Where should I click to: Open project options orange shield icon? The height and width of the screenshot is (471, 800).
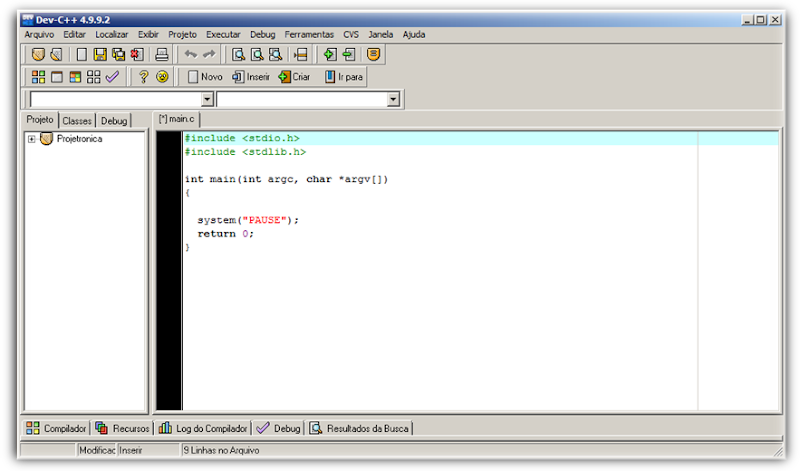click(x=373, y=54)
